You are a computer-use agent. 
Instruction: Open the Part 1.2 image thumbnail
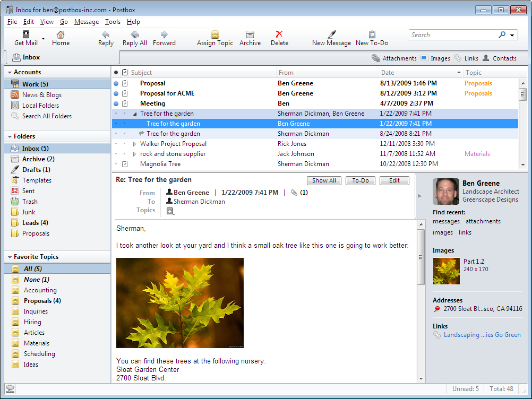[x=447, y=271]
